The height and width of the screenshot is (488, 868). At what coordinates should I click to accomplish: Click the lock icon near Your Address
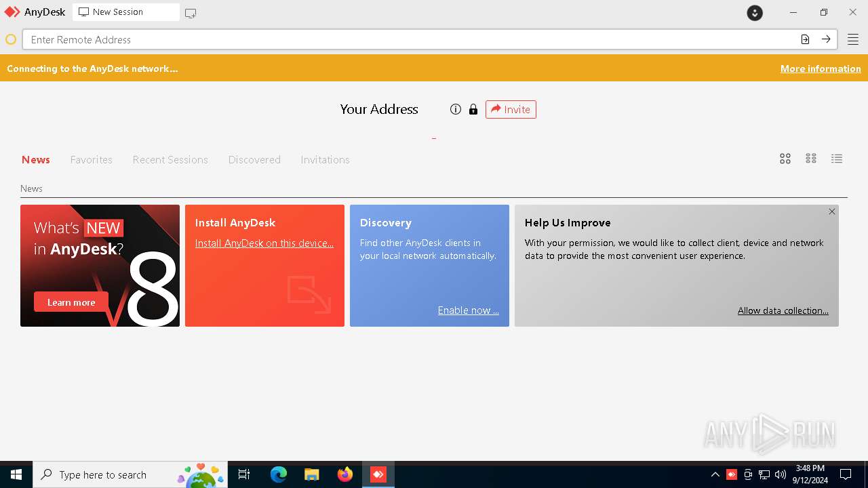473,109
